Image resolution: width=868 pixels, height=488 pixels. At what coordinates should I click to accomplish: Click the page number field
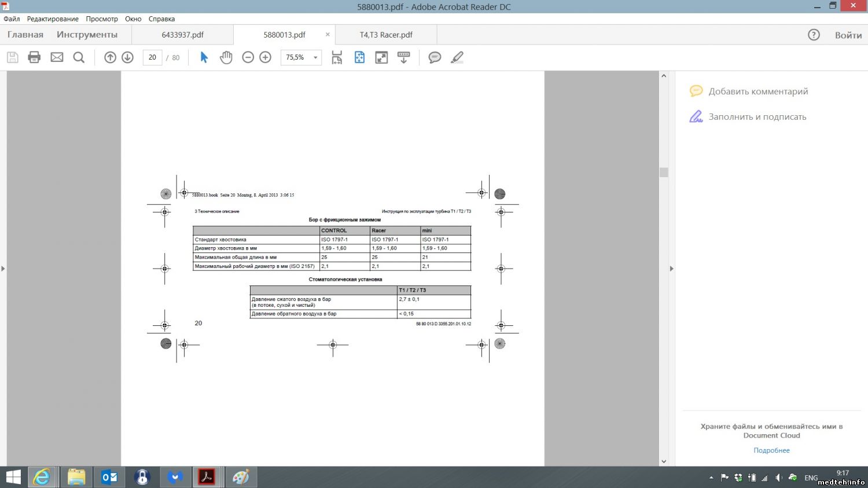pyautogui.click(x=152, y=57)
